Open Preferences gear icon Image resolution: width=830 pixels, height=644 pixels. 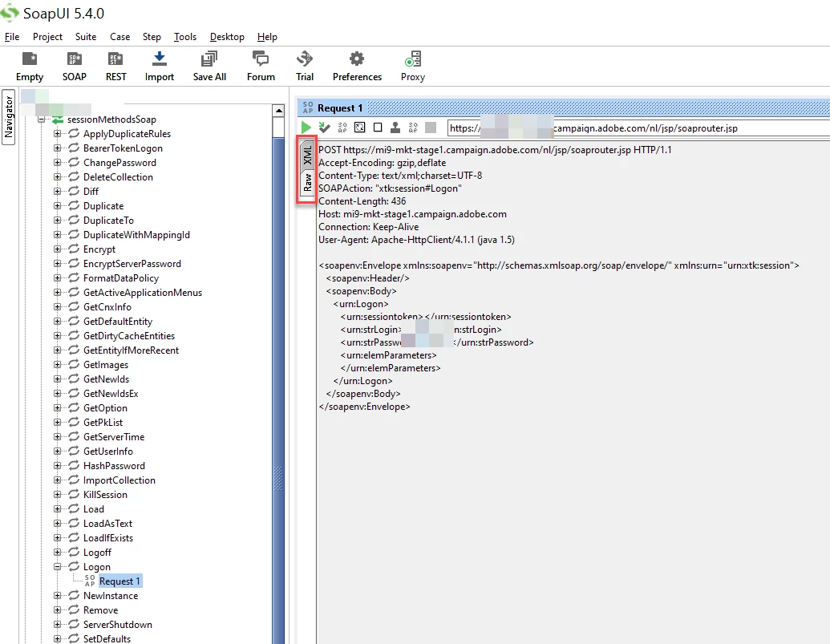pyautogui.click(x=357, y=59)
